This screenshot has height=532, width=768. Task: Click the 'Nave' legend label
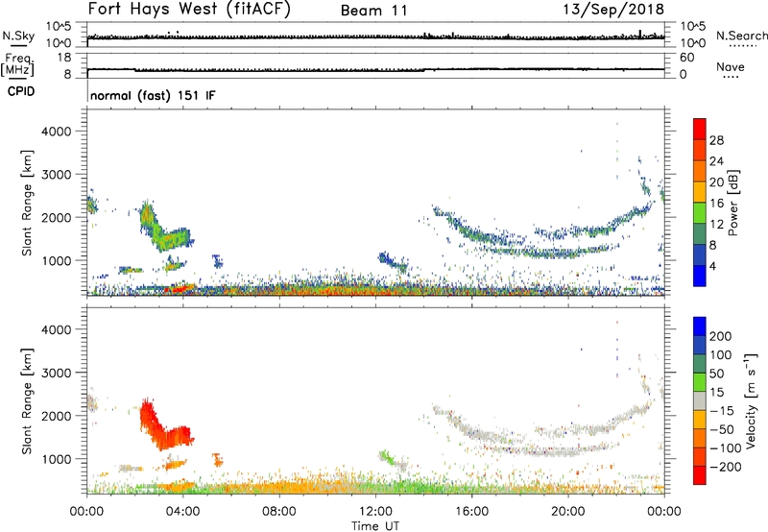(x=731, y=67)
